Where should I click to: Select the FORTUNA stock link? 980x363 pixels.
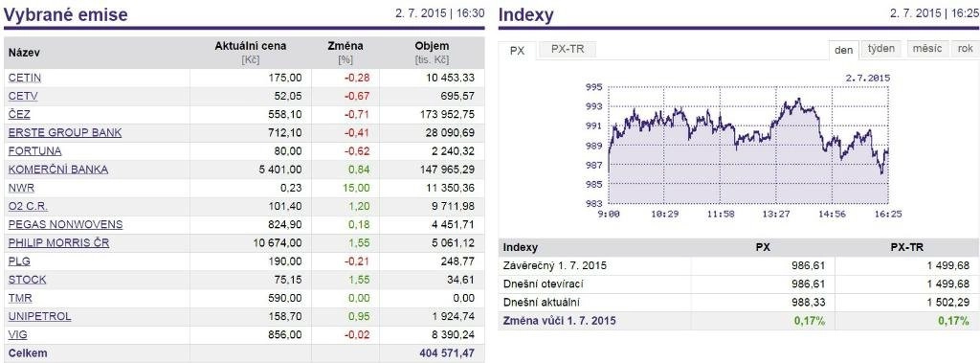click(35, 150)
